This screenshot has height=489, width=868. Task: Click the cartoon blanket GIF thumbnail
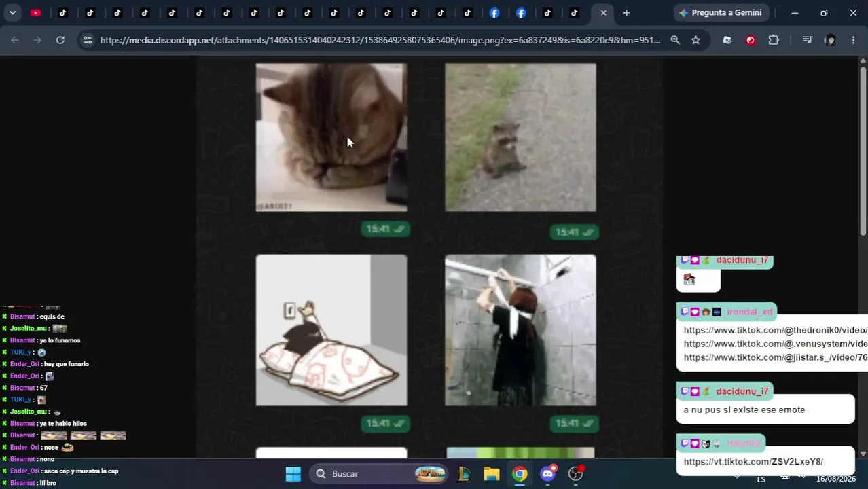(x=331, y=330)
